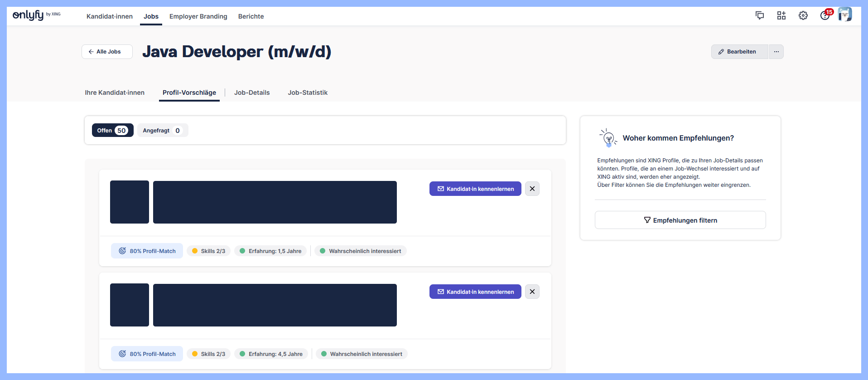Dismiss the first profile suggestion
868x380 pixels.
pos(532,189)
